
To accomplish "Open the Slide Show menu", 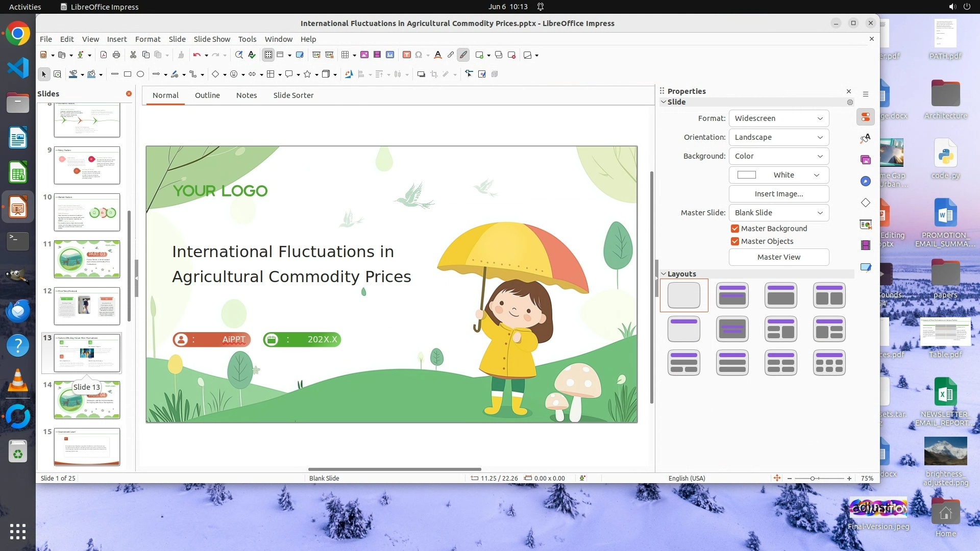I will point(211,39).
